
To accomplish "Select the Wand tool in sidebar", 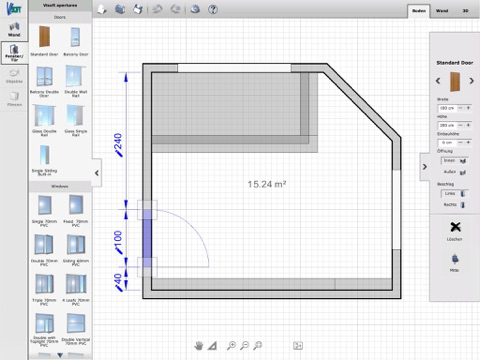I will point(14,29).
